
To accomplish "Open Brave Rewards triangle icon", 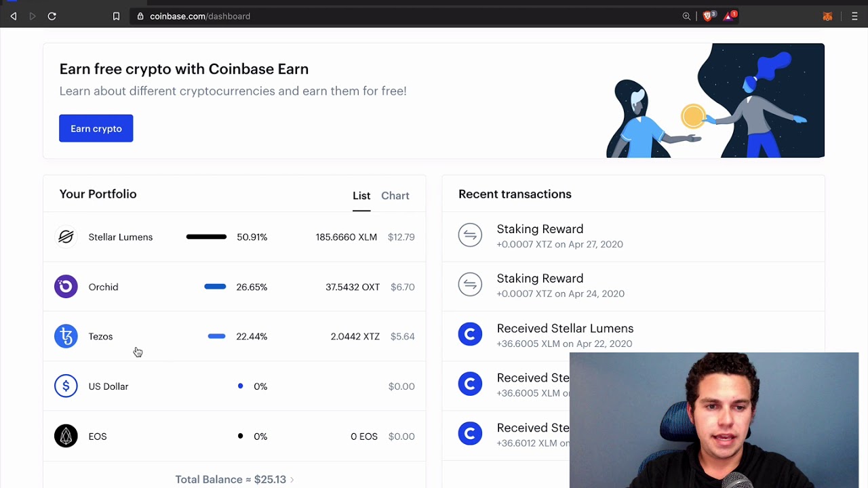I will [x=730, y=16].
